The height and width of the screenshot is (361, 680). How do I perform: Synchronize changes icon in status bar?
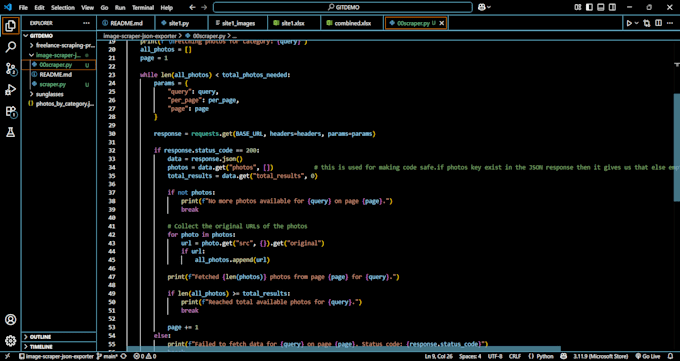point(124,356)
